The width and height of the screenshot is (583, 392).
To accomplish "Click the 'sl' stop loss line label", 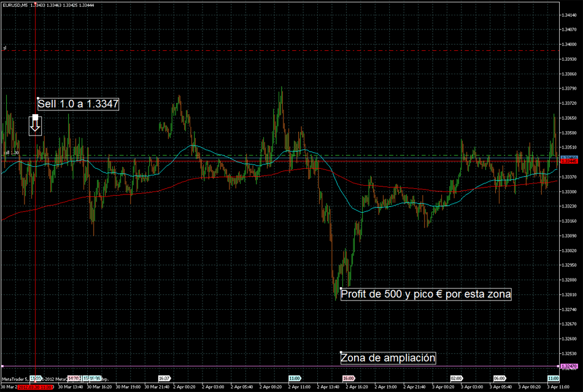I will pyautogui.click(x=4, y=47).
